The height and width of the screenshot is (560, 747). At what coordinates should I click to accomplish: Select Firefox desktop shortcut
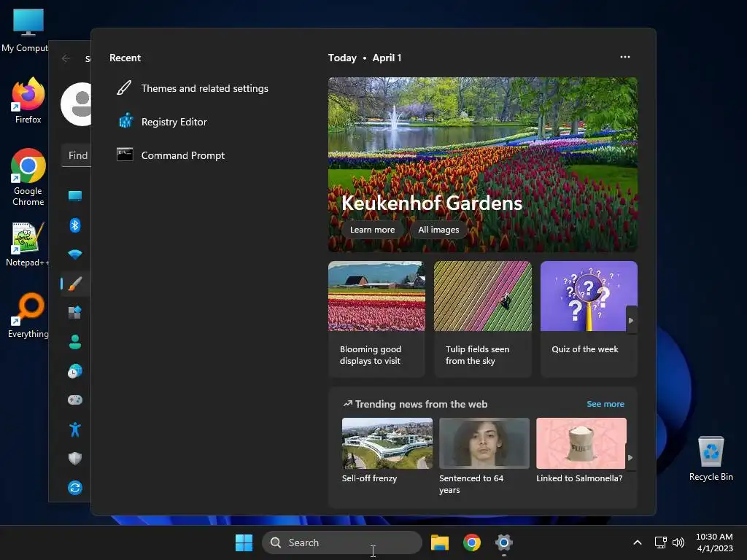(28, 101)
